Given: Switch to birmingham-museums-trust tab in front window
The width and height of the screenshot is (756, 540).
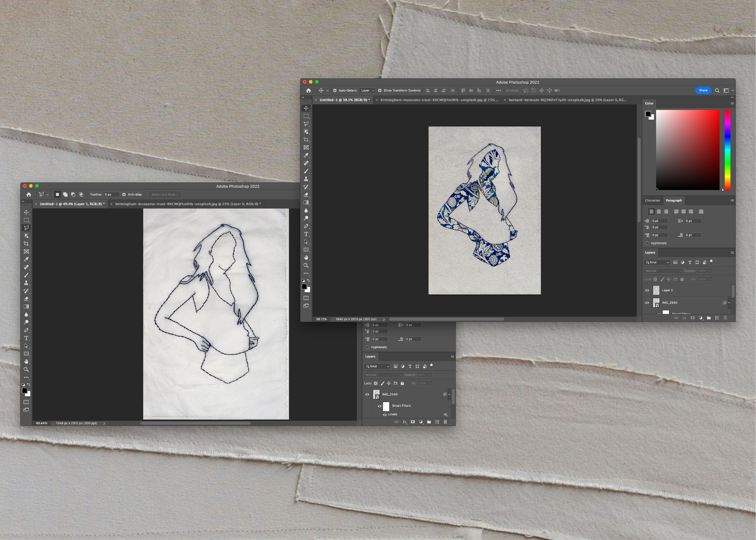Looking at the screenshot, I should click(439, 100).
